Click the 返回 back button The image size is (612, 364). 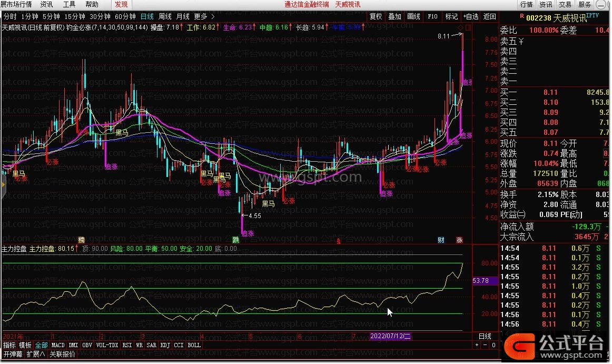coord(489,16)
